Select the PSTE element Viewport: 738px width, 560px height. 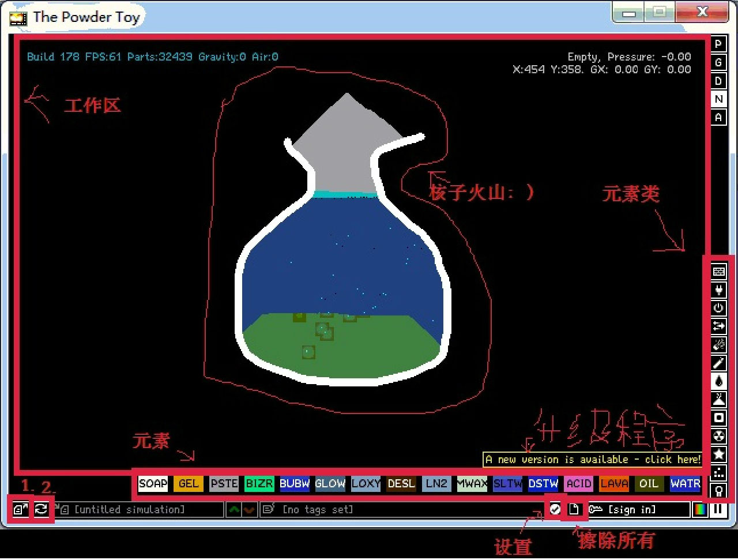pos(224,484)
